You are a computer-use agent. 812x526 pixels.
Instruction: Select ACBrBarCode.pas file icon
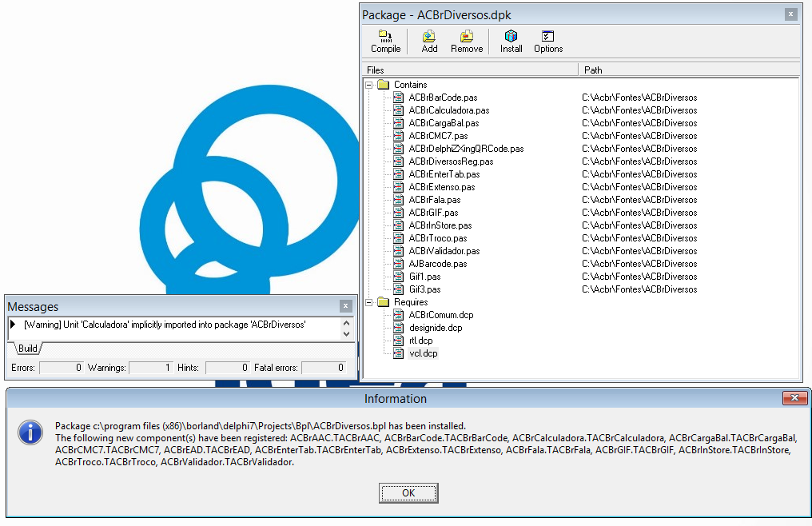click(x=398, y=98)
